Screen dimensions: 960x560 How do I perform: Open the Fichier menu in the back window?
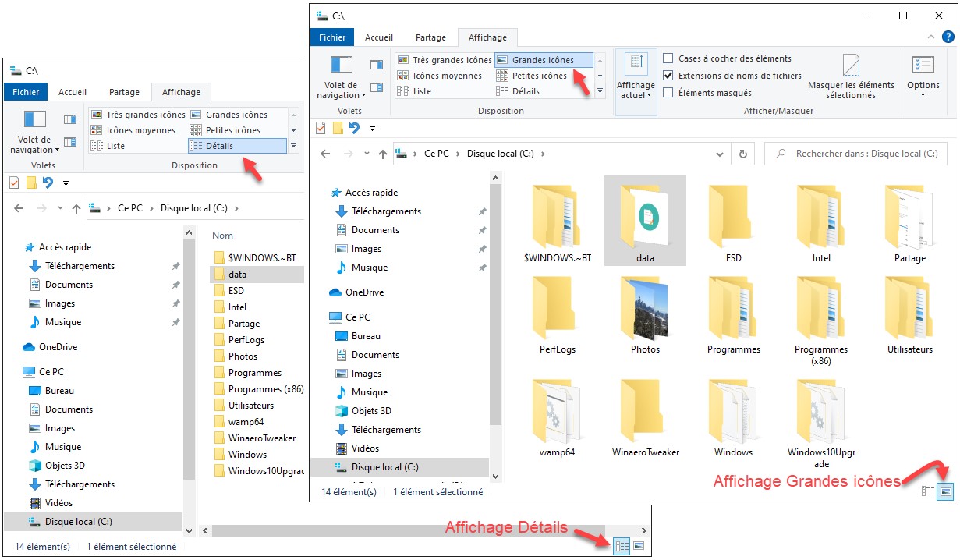tap(26, 92)
